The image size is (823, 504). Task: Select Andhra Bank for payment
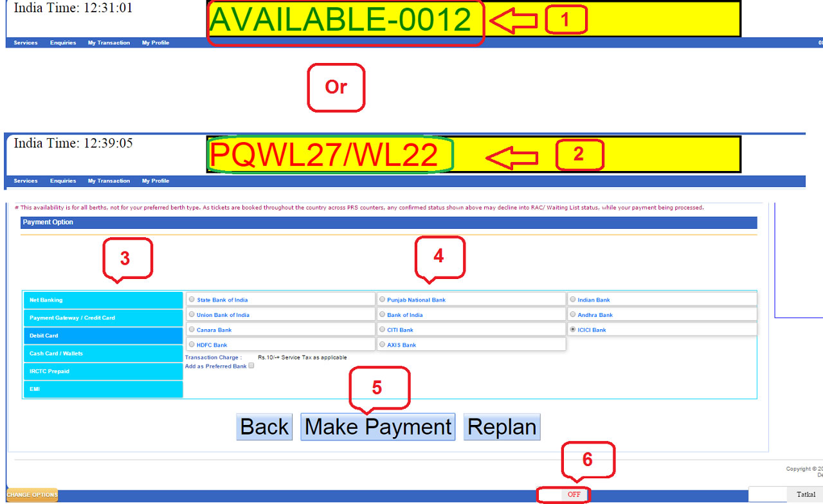(x=573, y=314)
